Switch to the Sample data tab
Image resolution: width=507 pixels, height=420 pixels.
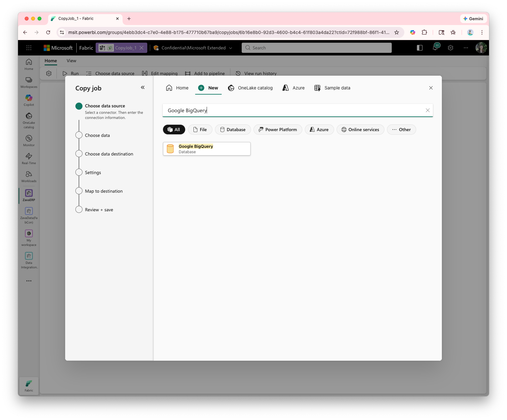332,88
